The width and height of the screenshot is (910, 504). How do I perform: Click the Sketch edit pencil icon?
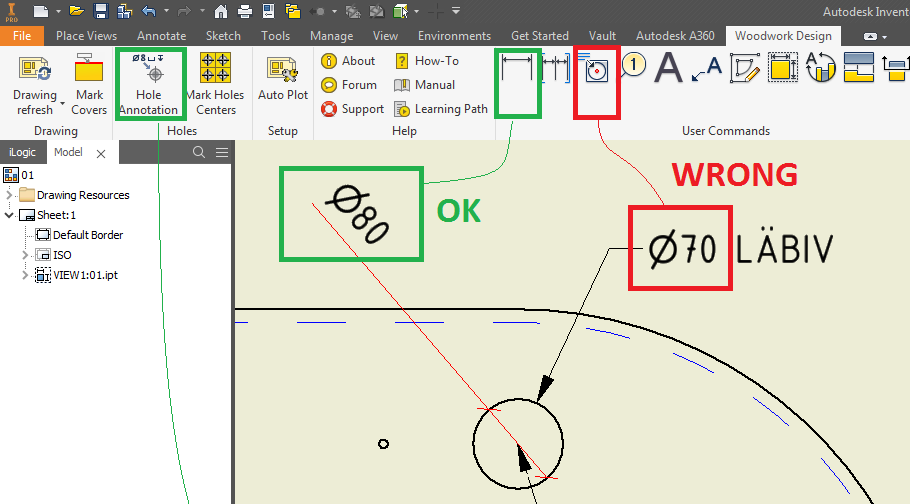pyautogui.click(x=745, y=68)
